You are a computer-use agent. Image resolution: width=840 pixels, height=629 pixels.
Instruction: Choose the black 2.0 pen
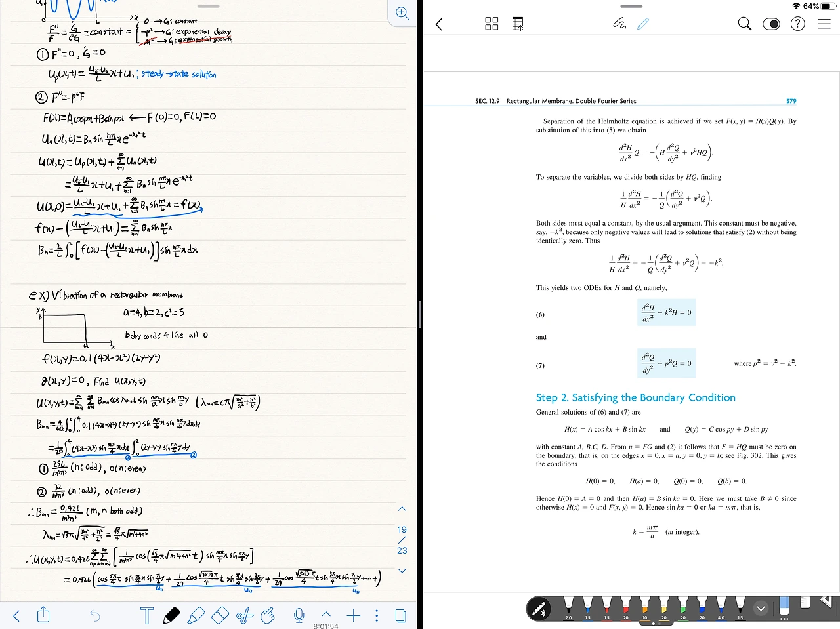coord(568,608)
